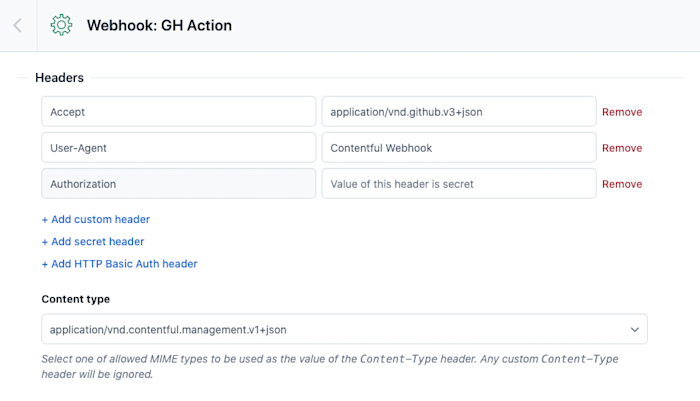Edit the User-Agent header name field

(179, 148)
